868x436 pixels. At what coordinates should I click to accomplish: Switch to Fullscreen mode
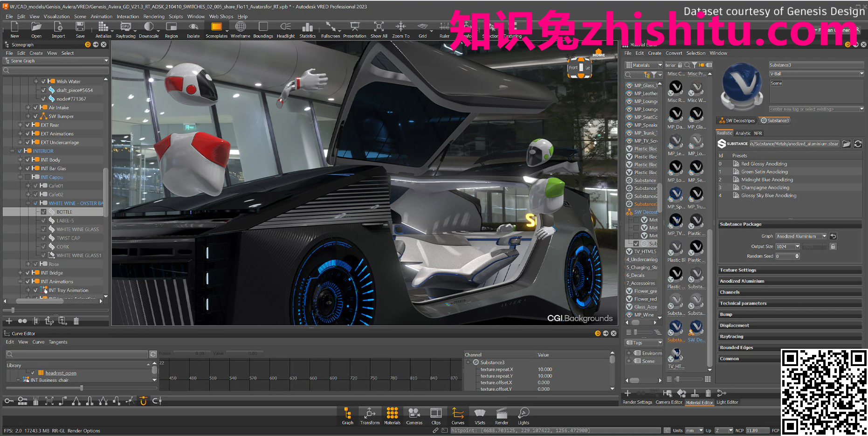pyautogui.click(x=331, y=30)
